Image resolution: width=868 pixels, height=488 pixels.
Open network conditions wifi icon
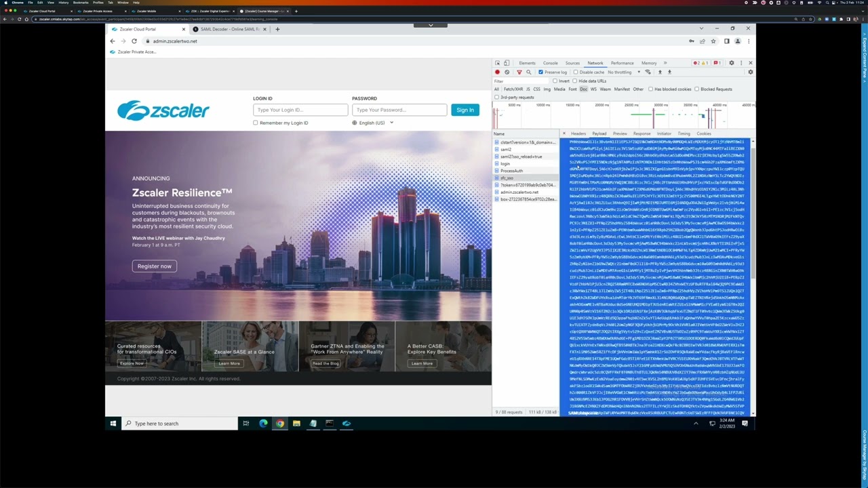pyautogui.click(x=648, y=72)
